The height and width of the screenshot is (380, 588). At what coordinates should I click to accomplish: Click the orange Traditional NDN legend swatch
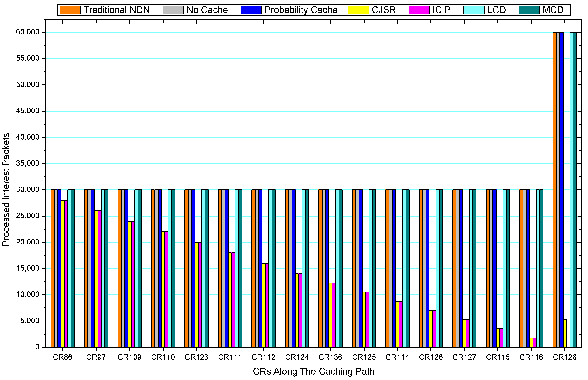(70, 10)
